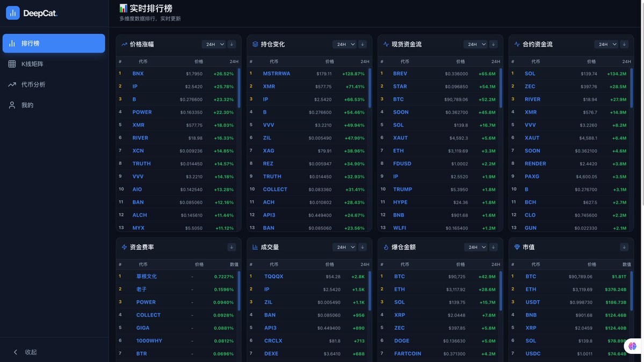Click scrollbar in 现货资金流 panel
Image resolution: width=644 pixels, height=362 pixels.
(501, 88)
